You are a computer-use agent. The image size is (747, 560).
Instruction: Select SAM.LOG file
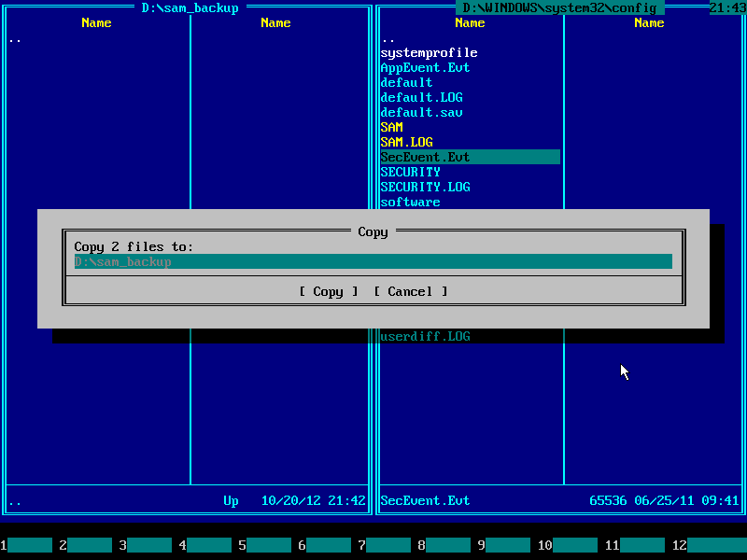coord(406,142)
